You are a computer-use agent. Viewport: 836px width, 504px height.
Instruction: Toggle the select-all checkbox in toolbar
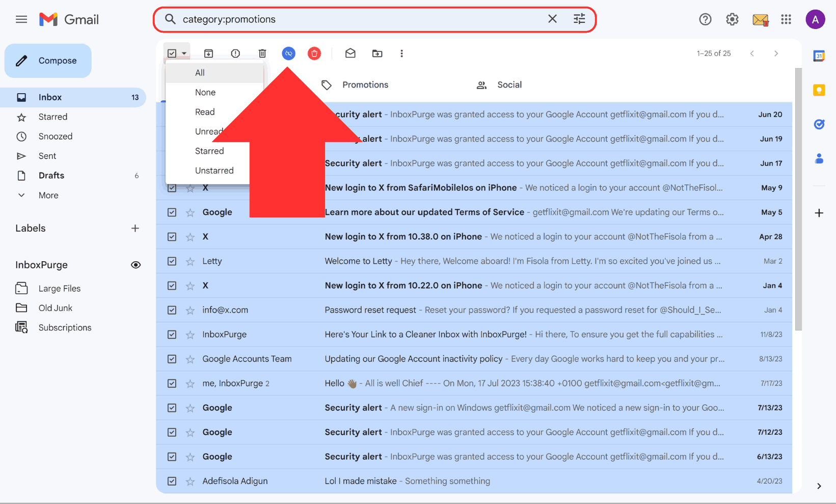[x=172, y=53]
